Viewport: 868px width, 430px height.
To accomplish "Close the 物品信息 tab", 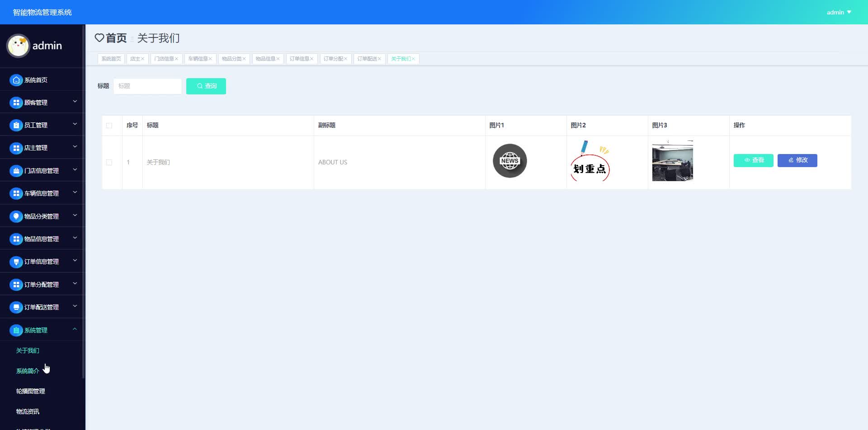I will (278, 59).
